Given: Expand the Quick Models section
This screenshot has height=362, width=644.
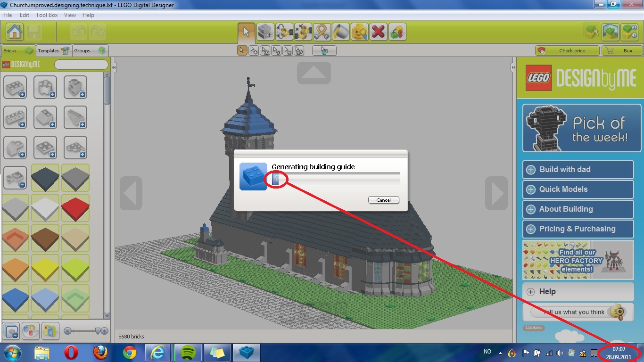Looking at the screenshot, I should click(x=578, y=189).
